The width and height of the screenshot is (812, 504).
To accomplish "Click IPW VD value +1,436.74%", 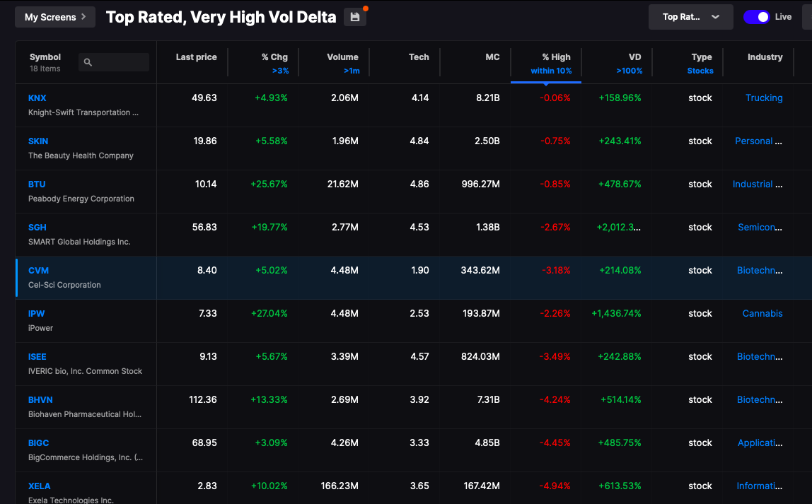I will click(x=616, y=314).
